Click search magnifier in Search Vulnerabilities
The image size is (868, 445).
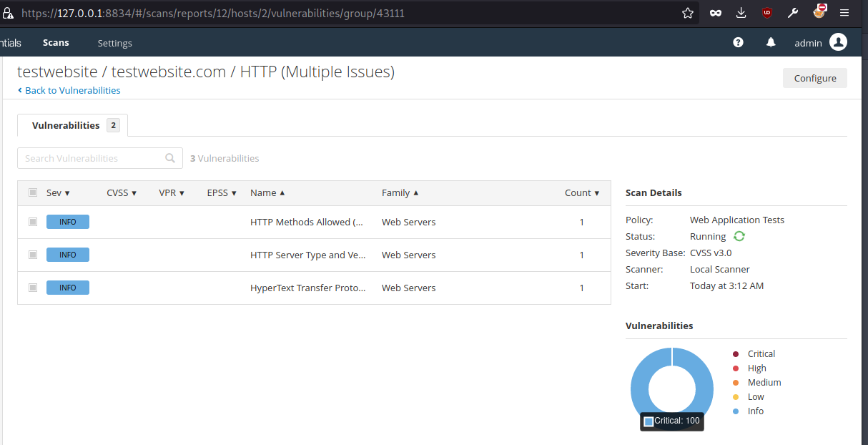(170, 158)
